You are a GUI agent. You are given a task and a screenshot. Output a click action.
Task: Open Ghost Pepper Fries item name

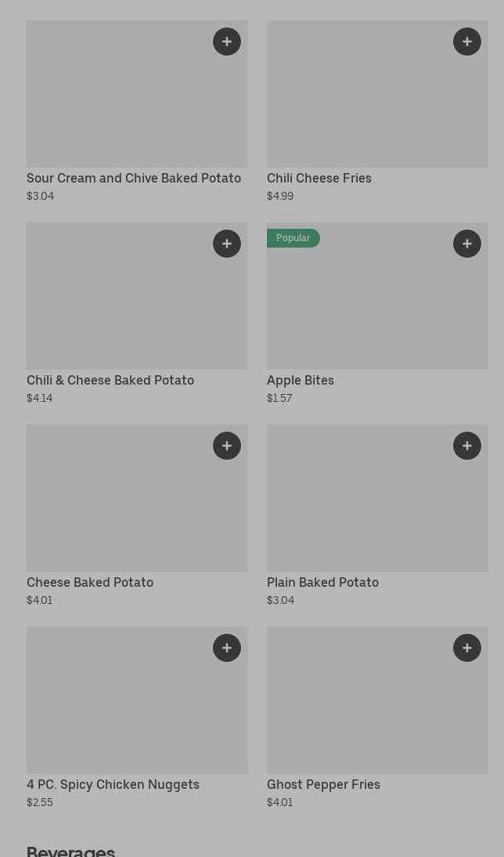pos(323,785)
